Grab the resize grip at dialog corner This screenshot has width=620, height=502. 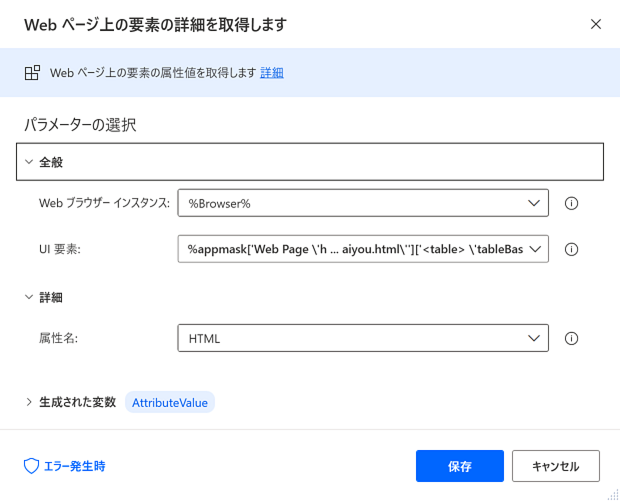pyautogui.click(x=613, y=495)
